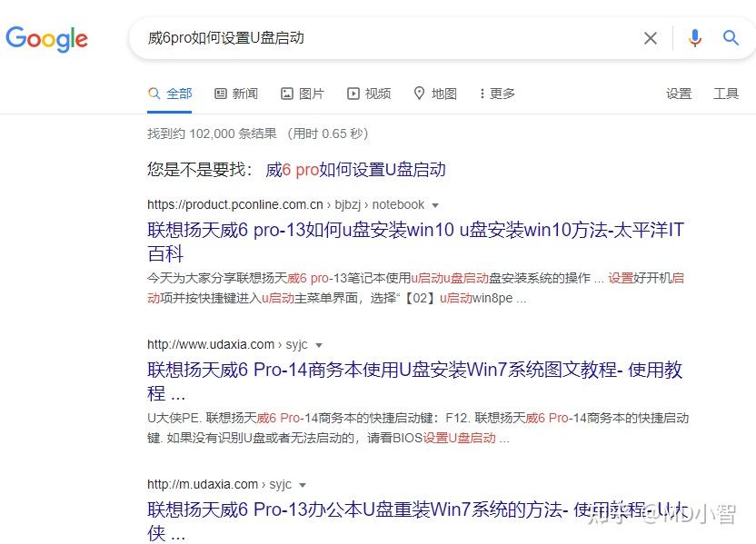Open pconline 联想扬天威6 pro-13 win10 result

[415, 242]
